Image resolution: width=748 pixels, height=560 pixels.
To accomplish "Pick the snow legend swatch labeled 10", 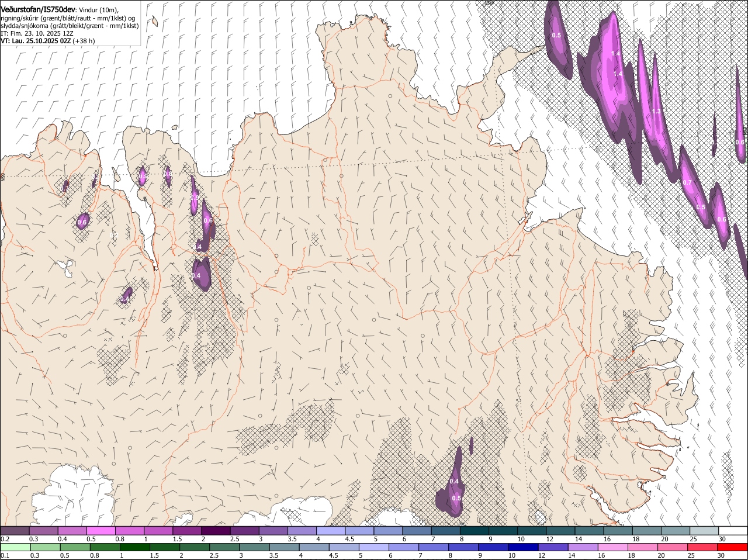I will (532, 530).
